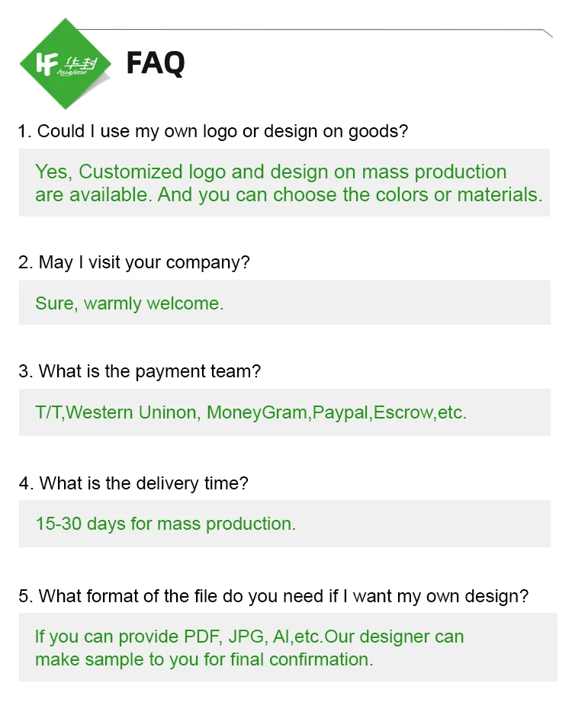Image resolution: width=572 pixels, height=728 pixels.
Task: Select 'What is the delivery time?' question
Action: (x=133, y=483)
